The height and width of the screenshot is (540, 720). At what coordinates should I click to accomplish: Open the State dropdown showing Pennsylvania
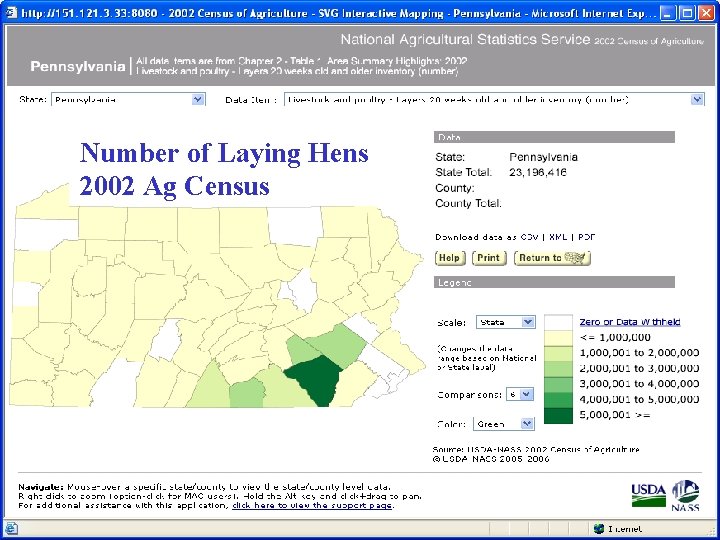point(129,99)
